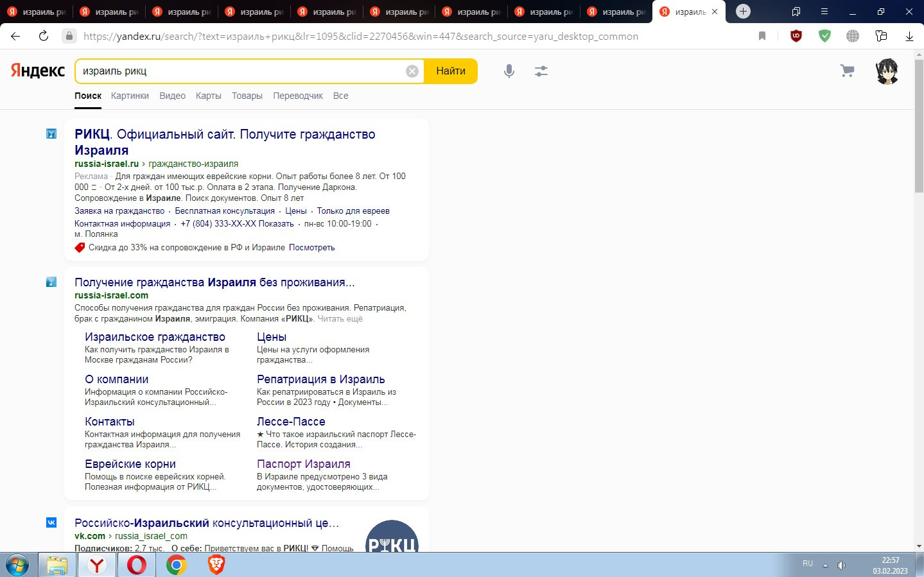The height and width of the screenshot is (577, 924).
Task: Open the Контакты sitelink
Action: tap(110, 422)
